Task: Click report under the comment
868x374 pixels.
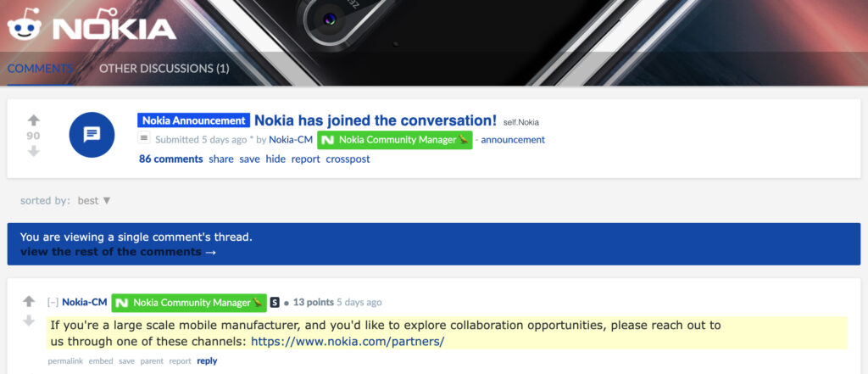Action: click(x=180, y=361)
